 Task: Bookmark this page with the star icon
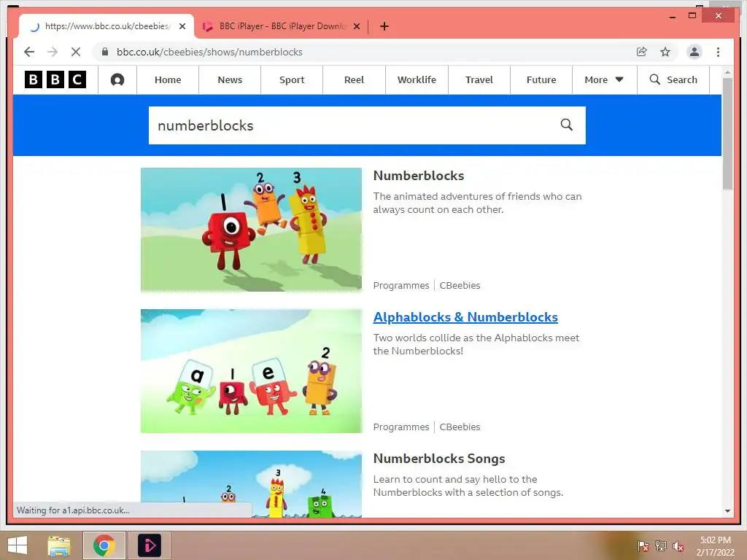(x=665, y=52)
